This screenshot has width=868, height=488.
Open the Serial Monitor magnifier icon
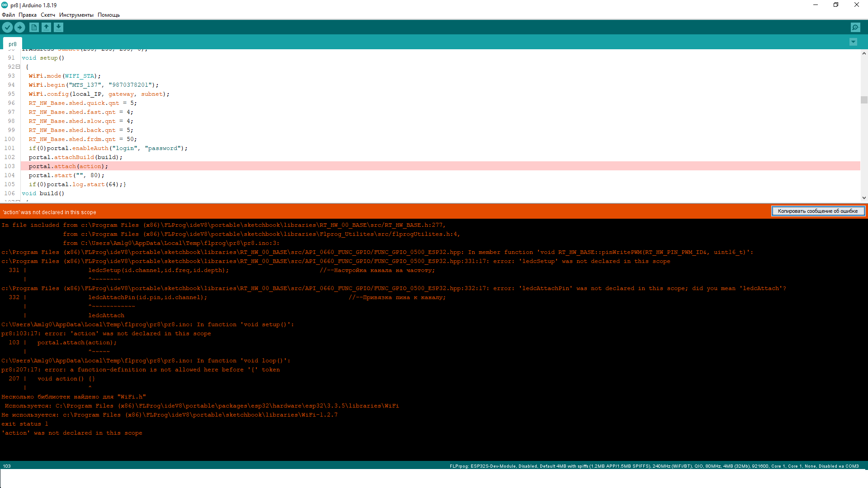(855, 27)
